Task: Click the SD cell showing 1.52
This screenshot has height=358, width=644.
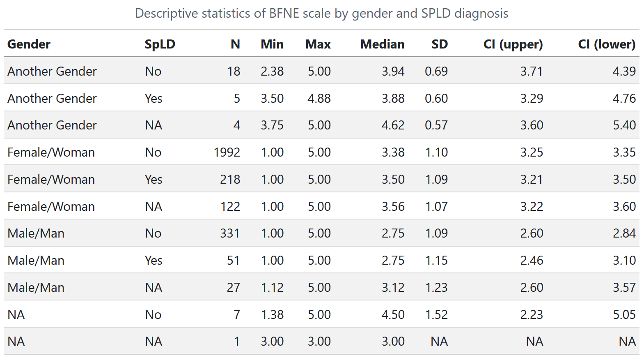Action: tap(436, 314)
